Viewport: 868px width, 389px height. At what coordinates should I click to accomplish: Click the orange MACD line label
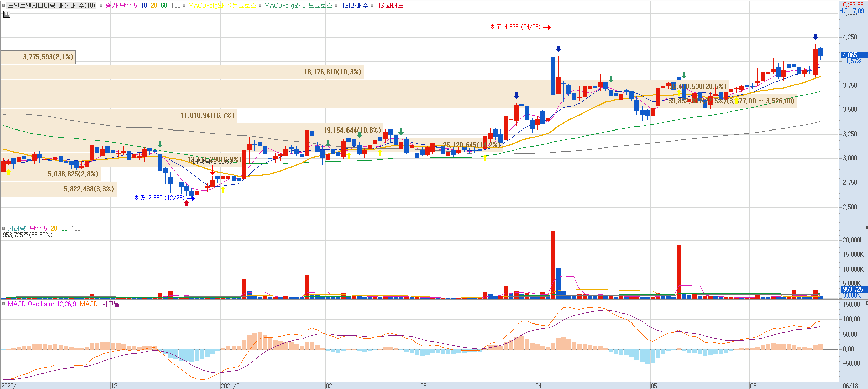tap(88, 304)
